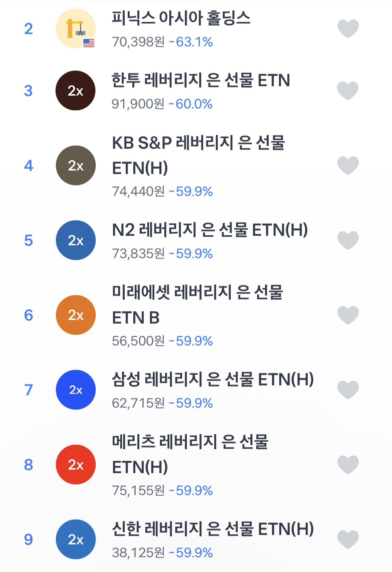Toggle heart for 신한 레버리지 은 선물 ETN(H)
This screenshot has width=392, height=572.
(x=348, y=539)
